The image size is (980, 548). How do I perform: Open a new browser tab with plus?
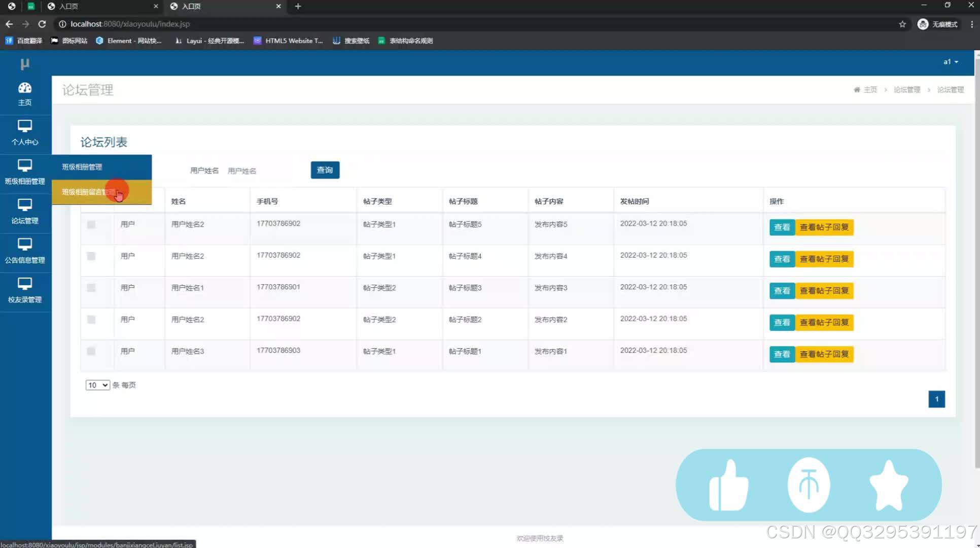coord(298,6)
